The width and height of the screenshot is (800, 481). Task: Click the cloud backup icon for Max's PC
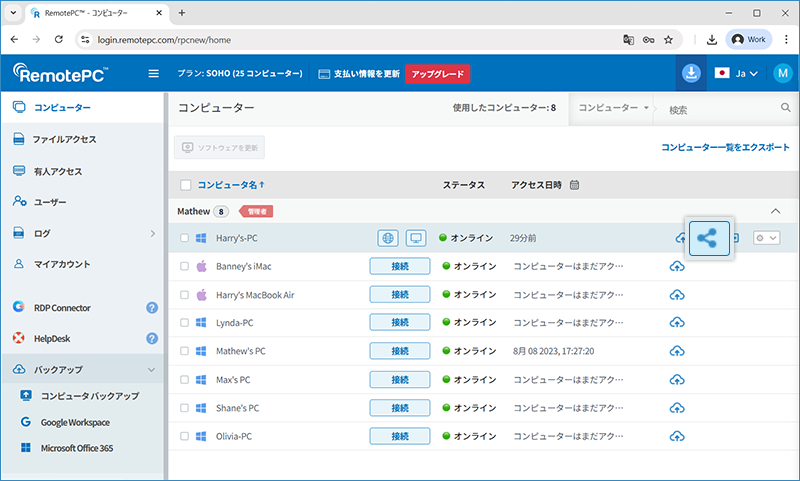(677, 379)
